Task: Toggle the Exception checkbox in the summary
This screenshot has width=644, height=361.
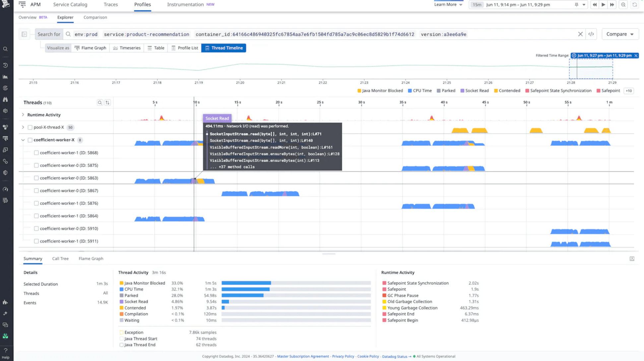Action: click(121, 332)
